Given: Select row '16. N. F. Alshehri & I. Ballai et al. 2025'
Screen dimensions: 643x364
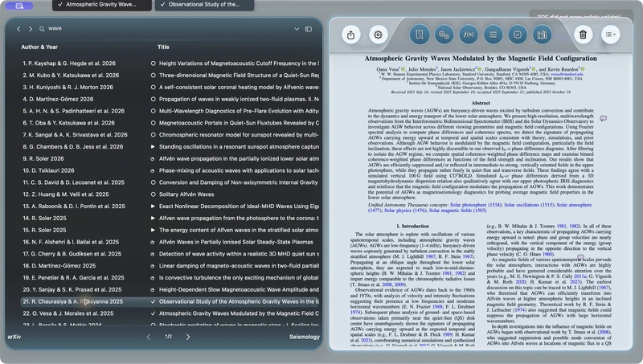Looking at the screenshot, I should pyautogui.click(x=170, y=242).
